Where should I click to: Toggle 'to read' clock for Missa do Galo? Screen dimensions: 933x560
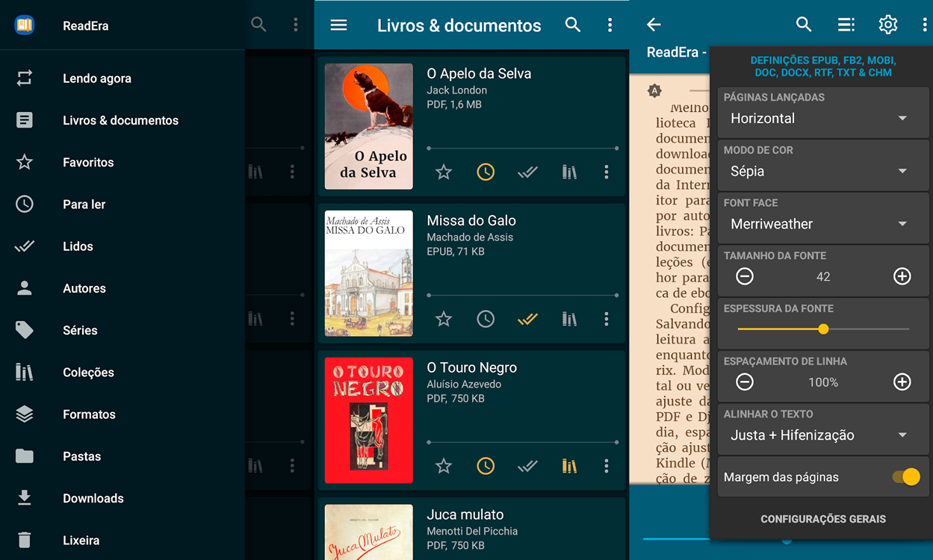tap(486, 320)
